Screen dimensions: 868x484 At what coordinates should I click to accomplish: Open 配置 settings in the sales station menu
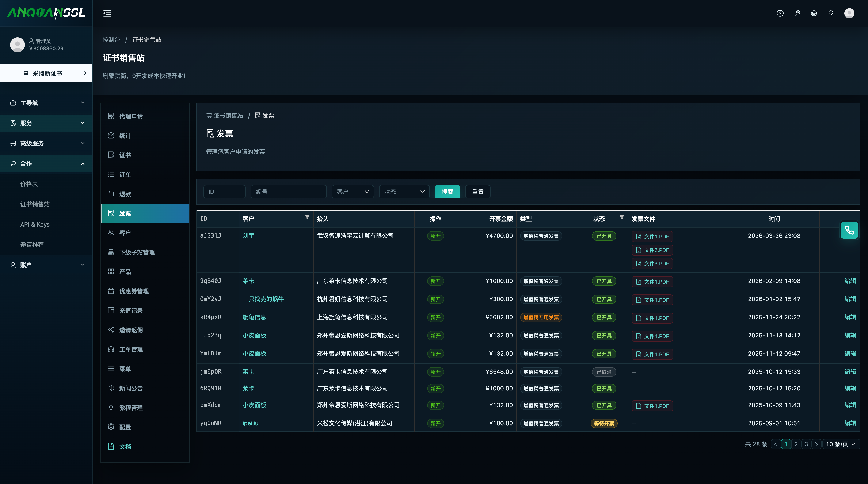145,427
